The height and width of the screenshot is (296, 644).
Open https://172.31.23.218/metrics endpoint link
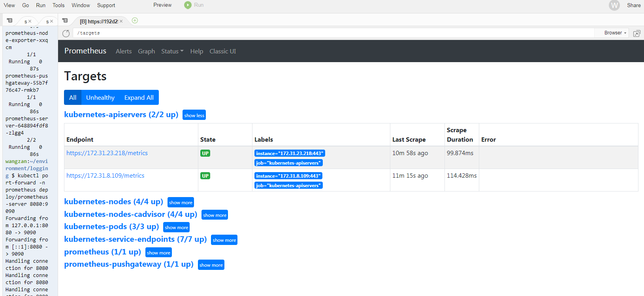point(107,153)
